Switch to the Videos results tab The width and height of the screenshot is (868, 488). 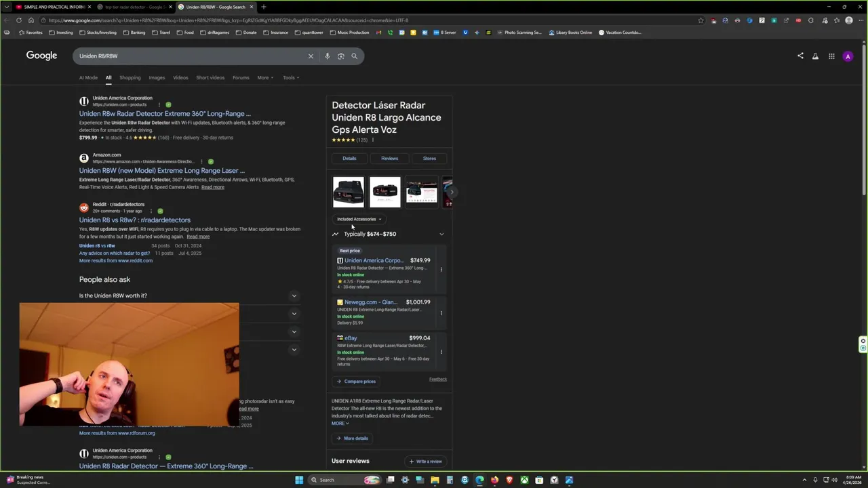[180, 77]
